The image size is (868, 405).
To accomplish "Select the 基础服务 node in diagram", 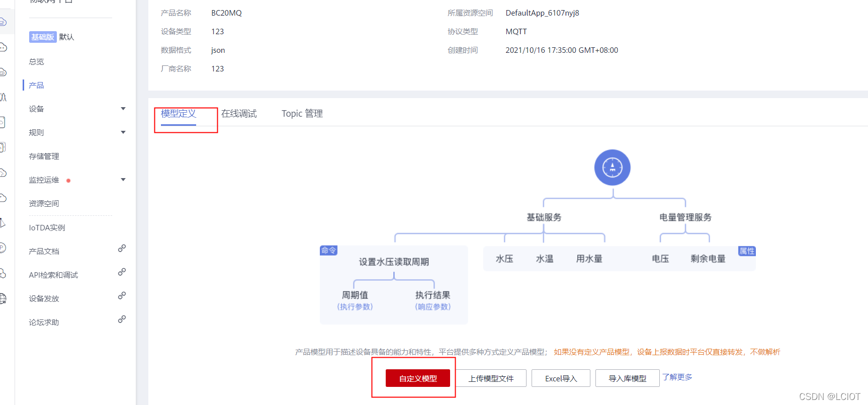I will pyautogui.click(x=544, y=217).
